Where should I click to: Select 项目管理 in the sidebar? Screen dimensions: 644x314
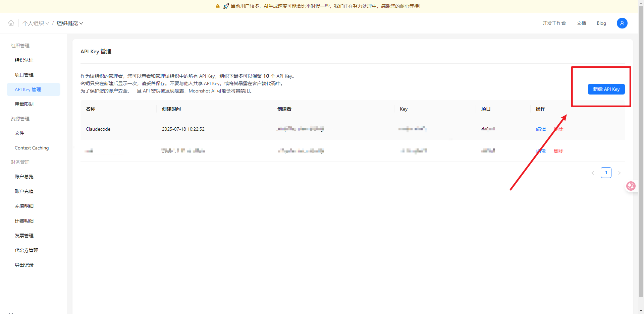pos(24,75)
